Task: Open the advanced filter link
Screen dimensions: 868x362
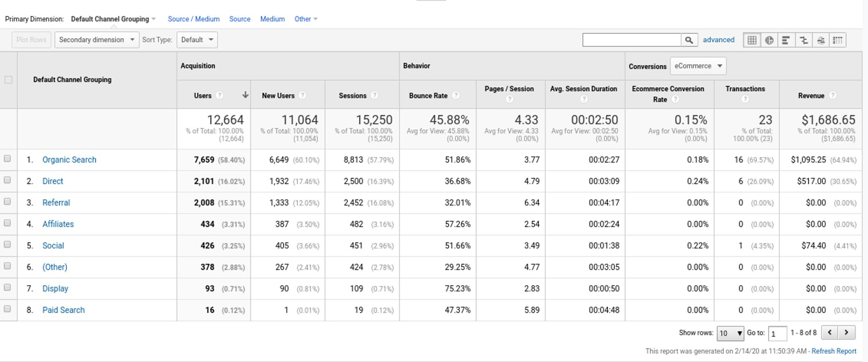Action: point(718,40)
